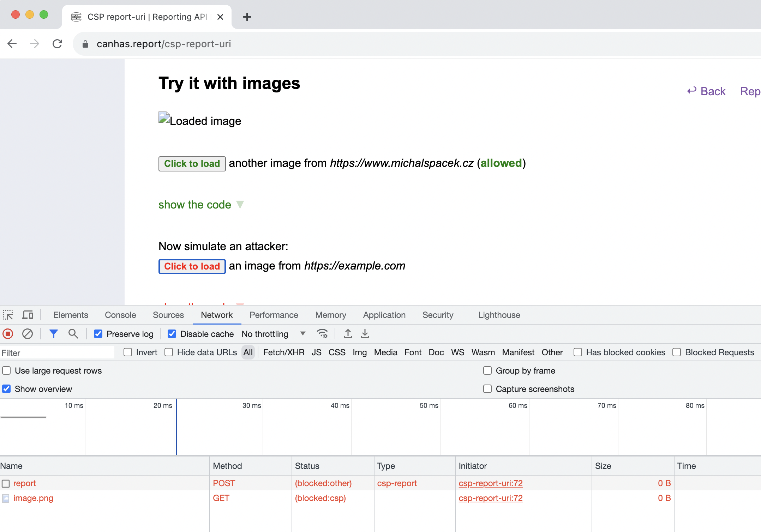761x532 pixels.
Task: Clear the network request log
Action: (28, 333)
